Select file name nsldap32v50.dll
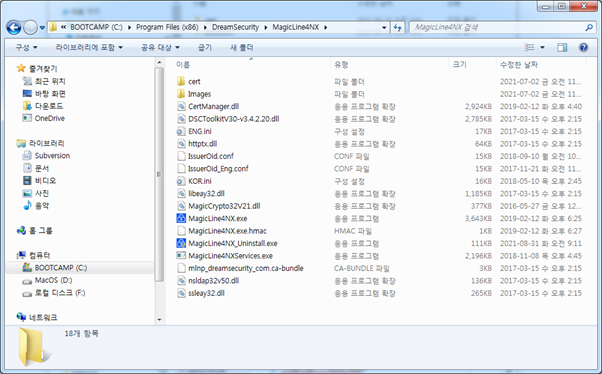The height and width of the screenshot is (374, 602). click(x=213, y=280)
